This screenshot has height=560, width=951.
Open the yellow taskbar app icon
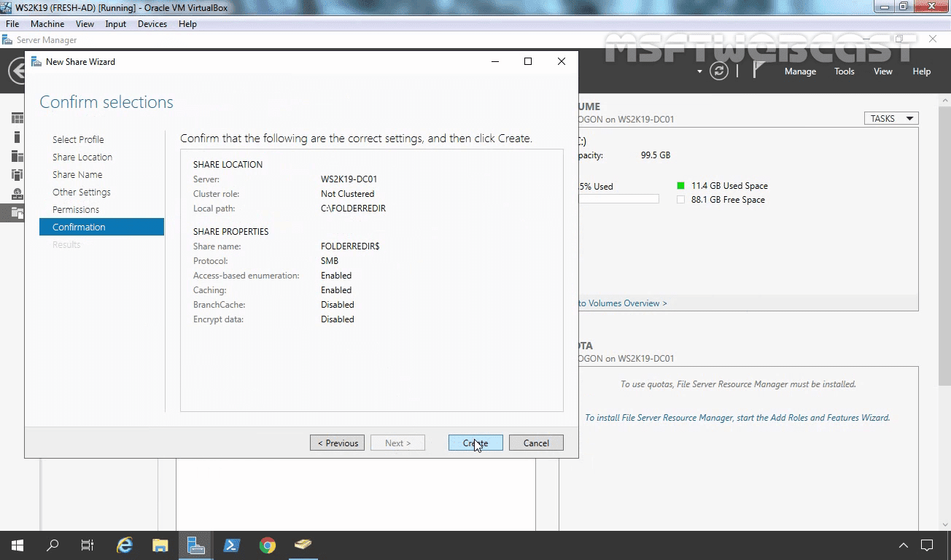pos(303,545)
